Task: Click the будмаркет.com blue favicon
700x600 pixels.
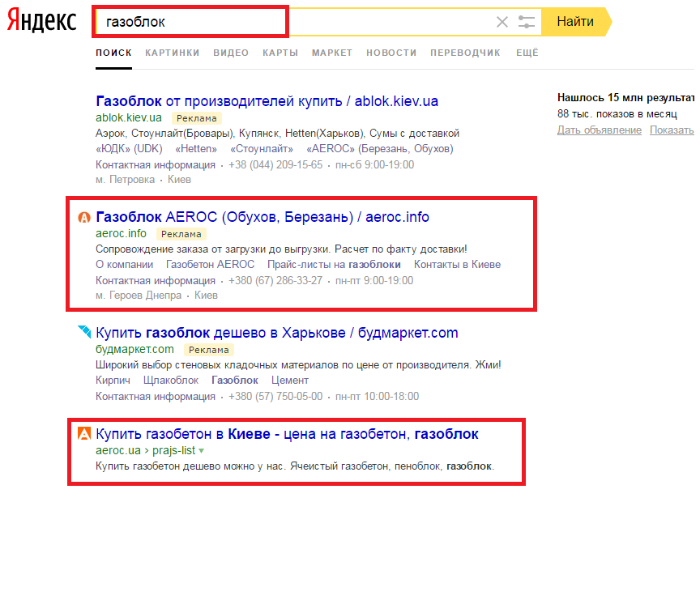Action: pos(84,332)
